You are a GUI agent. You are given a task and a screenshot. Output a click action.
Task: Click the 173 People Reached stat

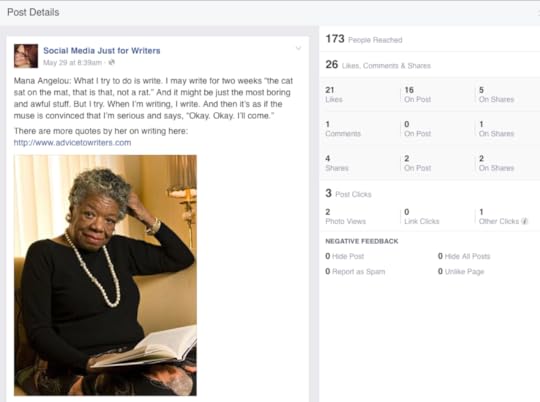364,39
